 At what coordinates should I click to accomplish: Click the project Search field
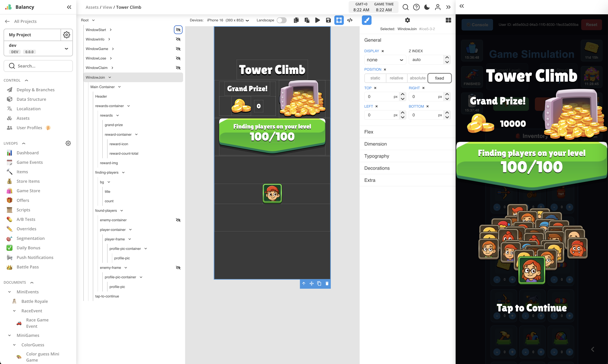(38, 66)
